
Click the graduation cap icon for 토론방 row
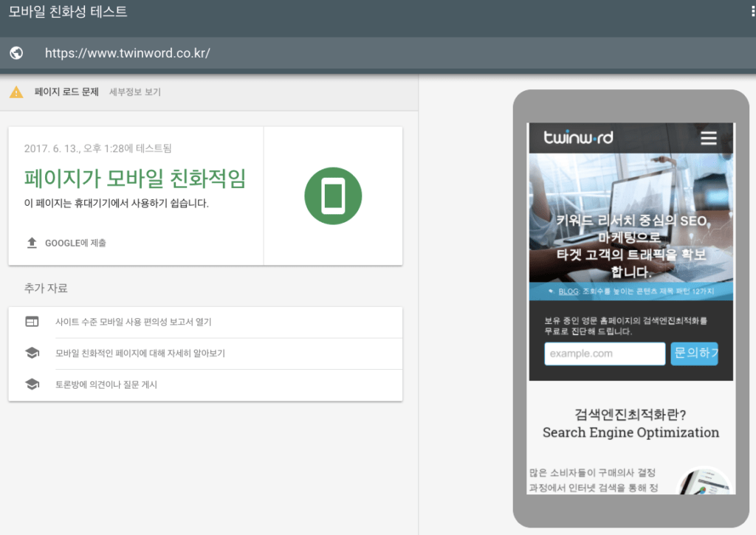pyautogui.click(x=32, y=384)
